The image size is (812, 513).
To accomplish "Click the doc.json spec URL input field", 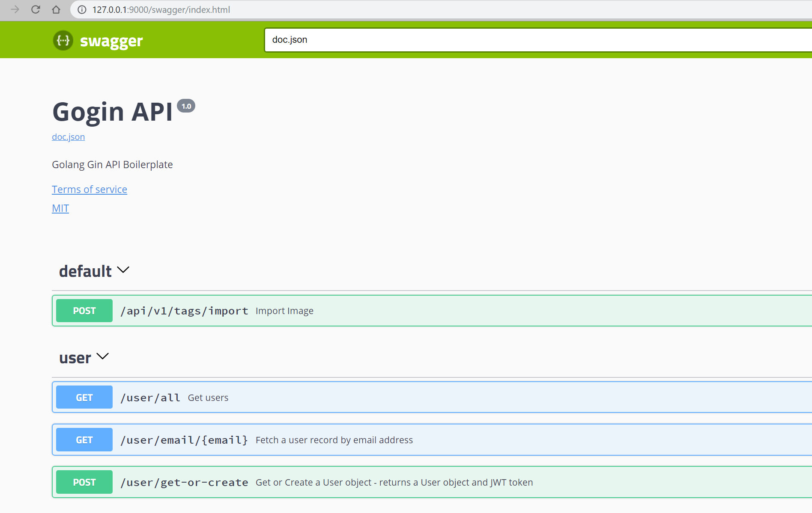I will 538,40.
